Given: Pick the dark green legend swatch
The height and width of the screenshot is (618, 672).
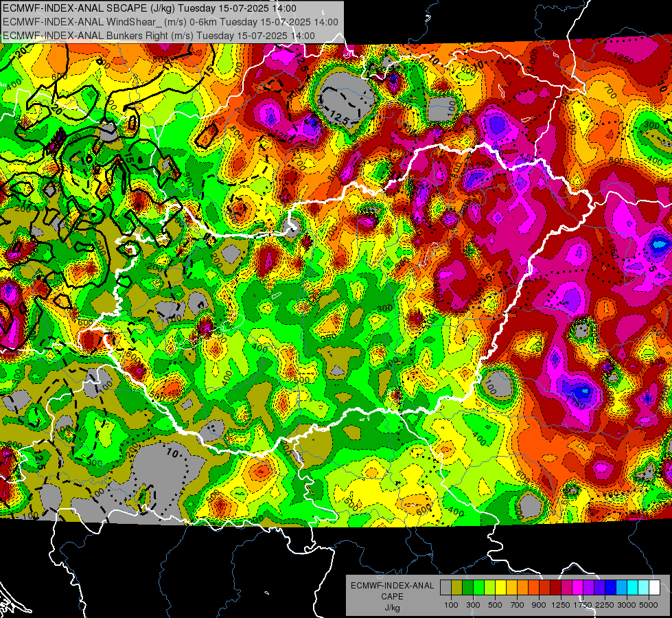Looking at the screenshot, I should [x=468, y=588].
